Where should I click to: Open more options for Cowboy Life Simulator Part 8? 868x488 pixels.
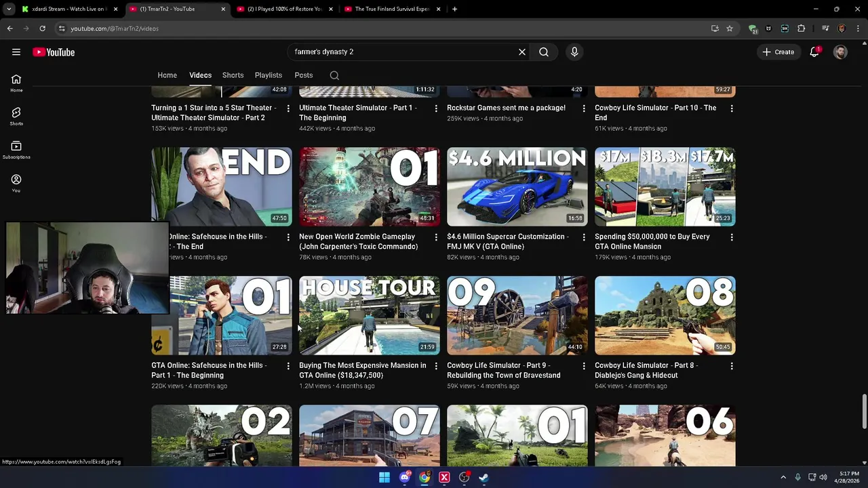click(732, 366)
